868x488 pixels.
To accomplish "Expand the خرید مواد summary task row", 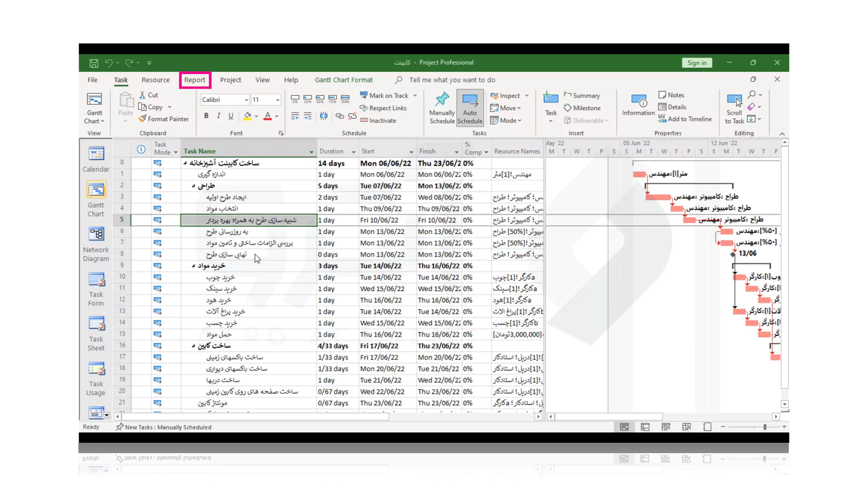I will [194, 266].
